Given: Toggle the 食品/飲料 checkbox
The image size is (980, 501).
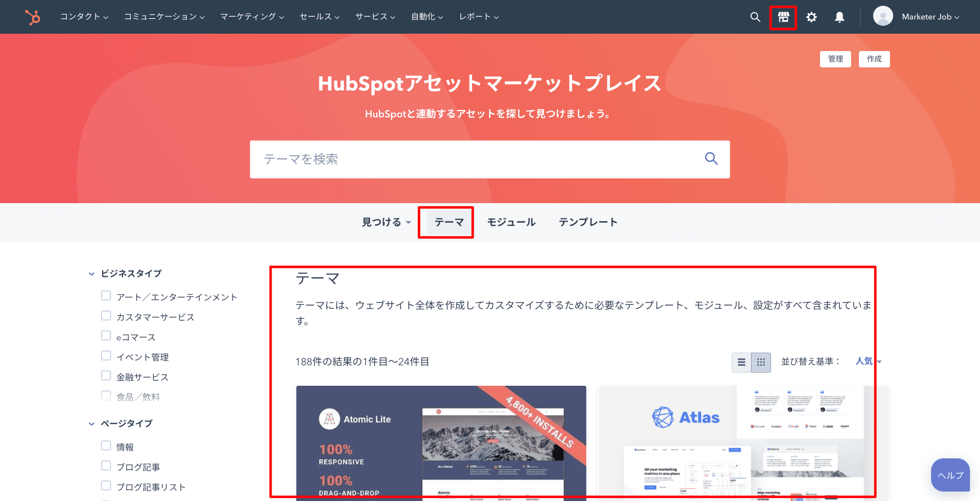Looking at the screenshot, I should [106, 396].
